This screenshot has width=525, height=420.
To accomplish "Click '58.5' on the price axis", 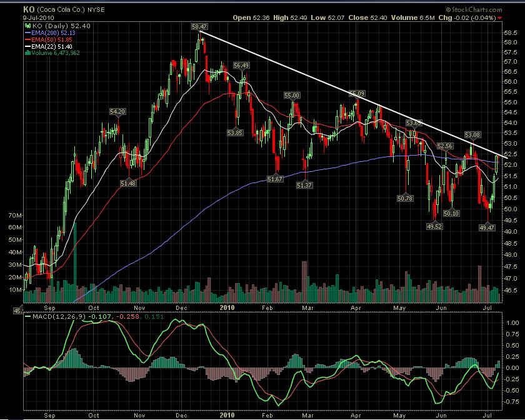I will (510, 33).
